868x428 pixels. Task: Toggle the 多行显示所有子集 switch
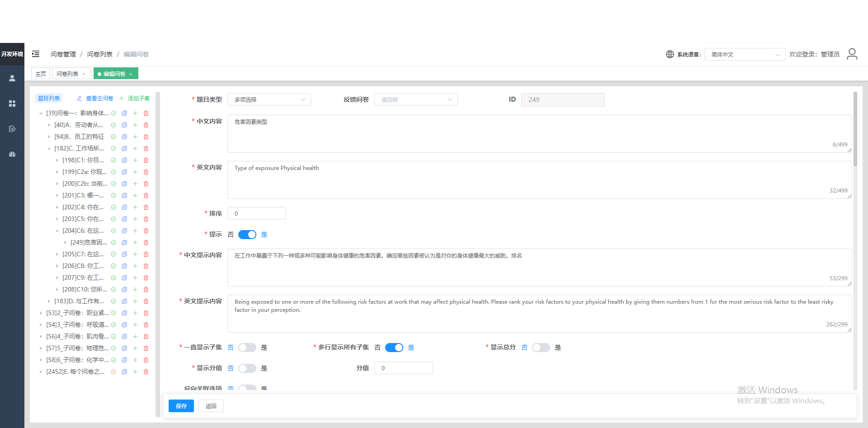[x=394, y=348]
